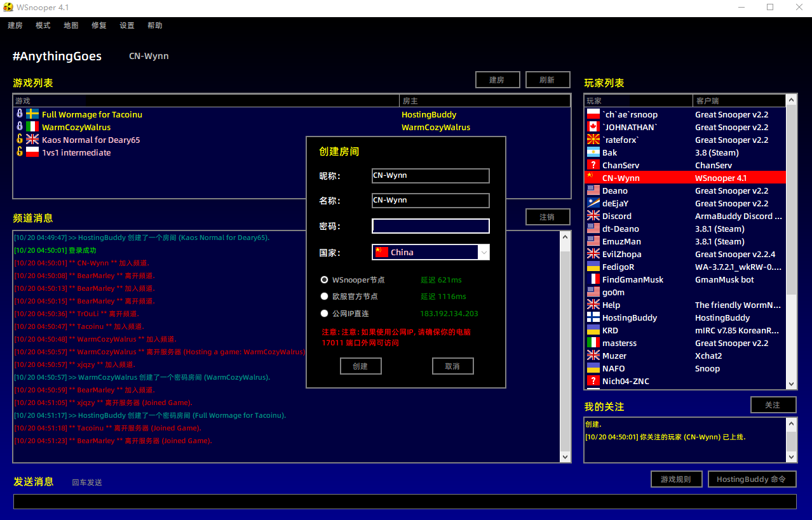Click the Italian flag beside masterss
This screenshot has height=520, width=812.
pyautogui.click(x=593, y=343)
